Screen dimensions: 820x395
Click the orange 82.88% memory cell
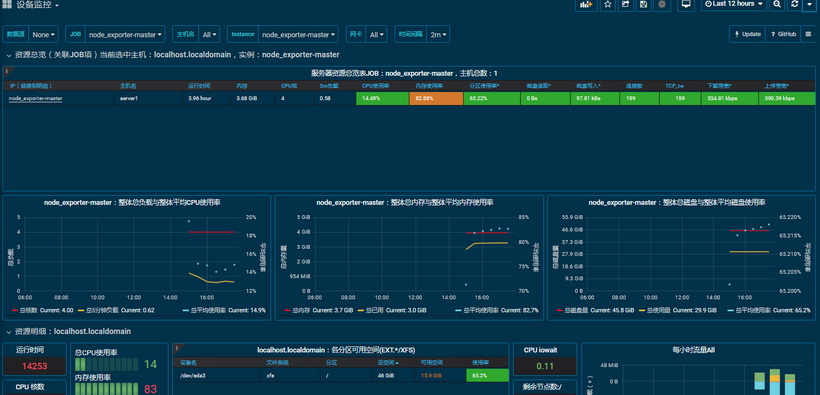(x=436, y=98)
